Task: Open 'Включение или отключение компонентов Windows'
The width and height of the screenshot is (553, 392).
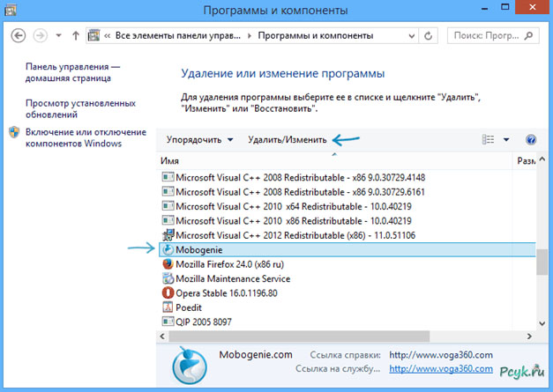Action: pos(86,137)
